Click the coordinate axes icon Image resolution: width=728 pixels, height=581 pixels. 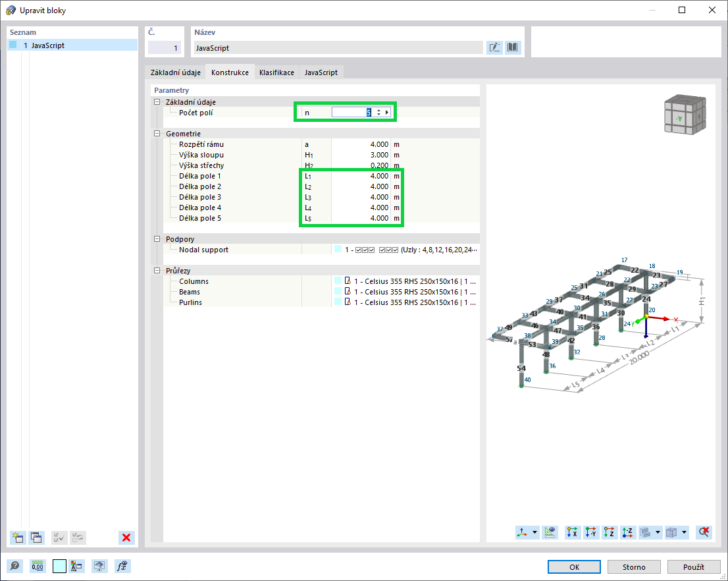(x=523, y=532)
